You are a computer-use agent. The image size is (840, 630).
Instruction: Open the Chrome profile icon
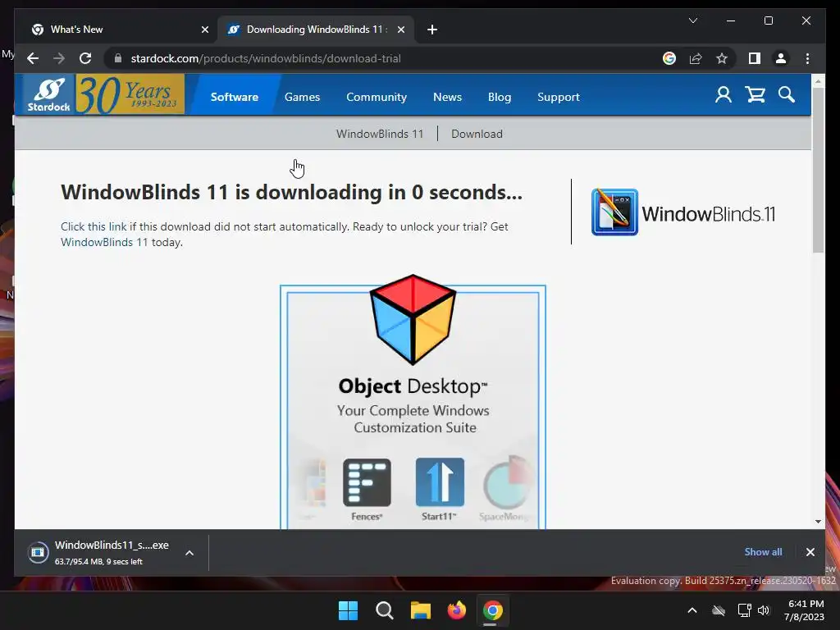781,58
